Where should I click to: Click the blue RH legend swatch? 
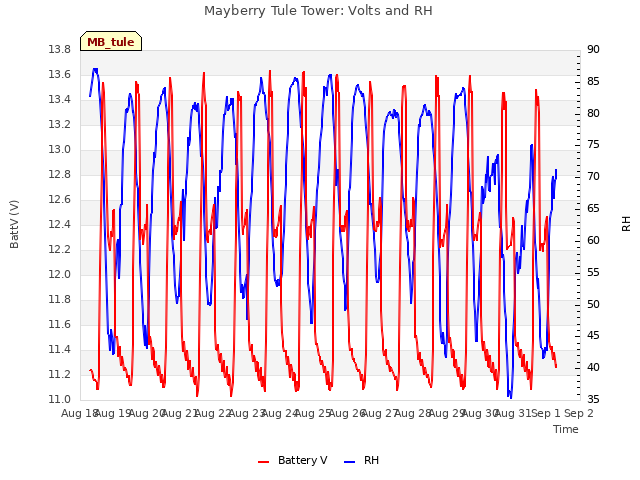tap(350, 462)
